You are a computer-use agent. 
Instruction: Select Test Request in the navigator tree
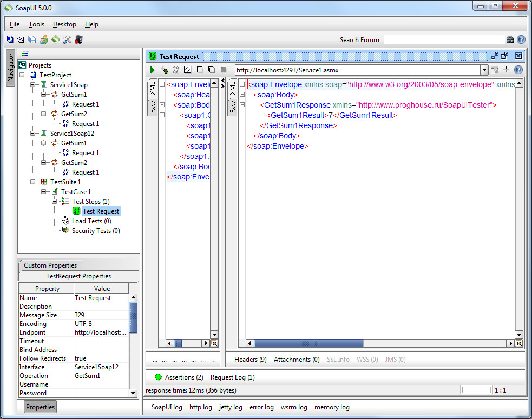pyautogui.click(x=101, y=211)
